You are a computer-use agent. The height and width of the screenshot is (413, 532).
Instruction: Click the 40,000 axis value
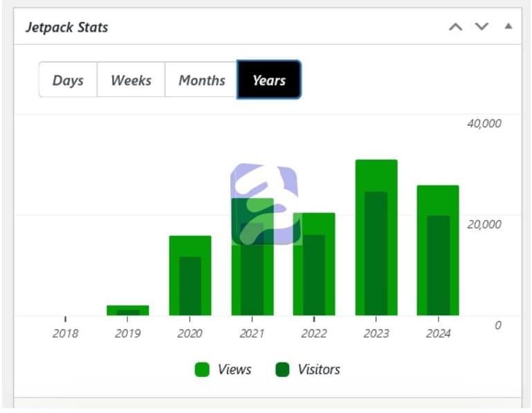tap(484, 124)
